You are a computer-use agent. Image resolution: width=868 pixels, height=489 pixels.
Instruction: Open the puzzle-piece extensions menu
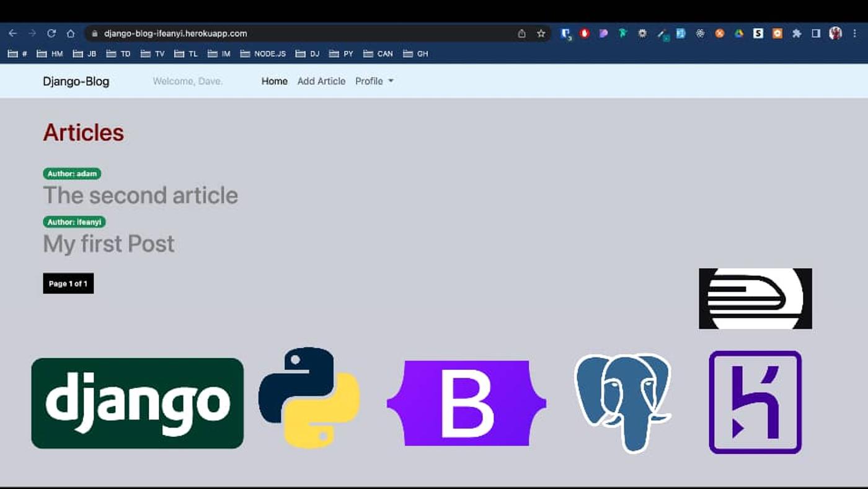coord(797,34)
